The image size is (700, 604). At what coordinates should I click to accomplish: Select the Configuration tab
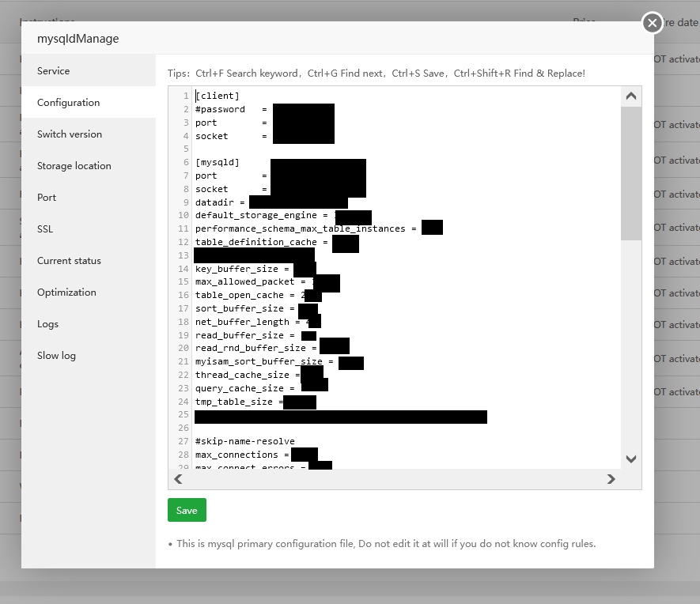89,102
